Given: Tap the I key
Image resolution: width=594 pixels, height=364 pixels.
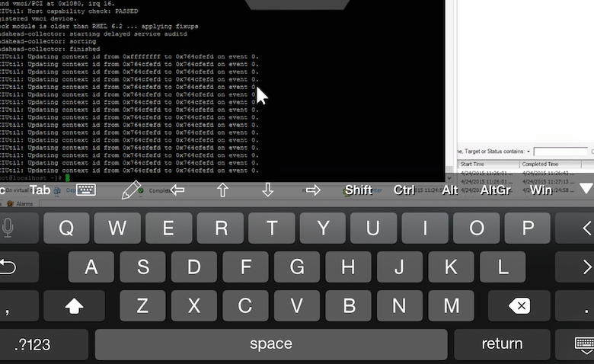Looking at the screenshot, I should click(x=425, y=228).
